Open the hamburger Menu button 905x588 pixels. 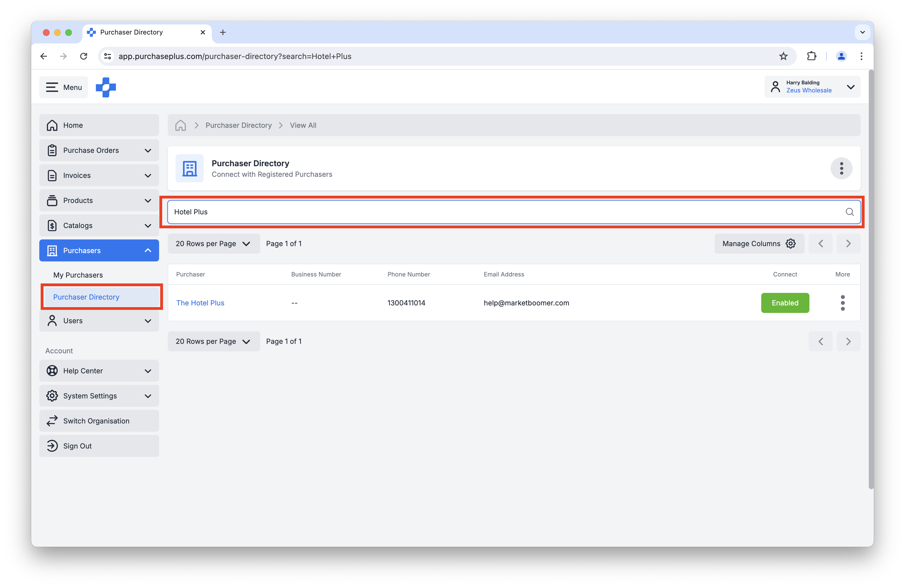[x=64, y=87]
